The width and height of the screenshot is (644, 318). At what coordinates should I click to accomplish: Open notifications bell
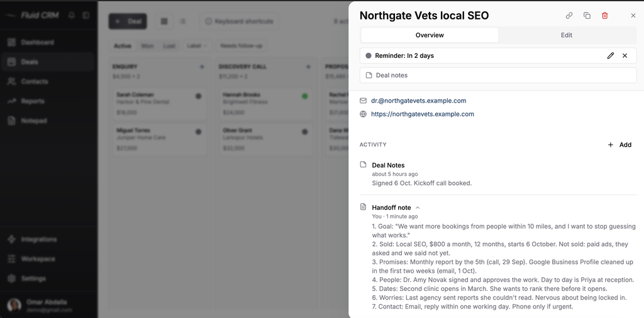click(72, 16)
